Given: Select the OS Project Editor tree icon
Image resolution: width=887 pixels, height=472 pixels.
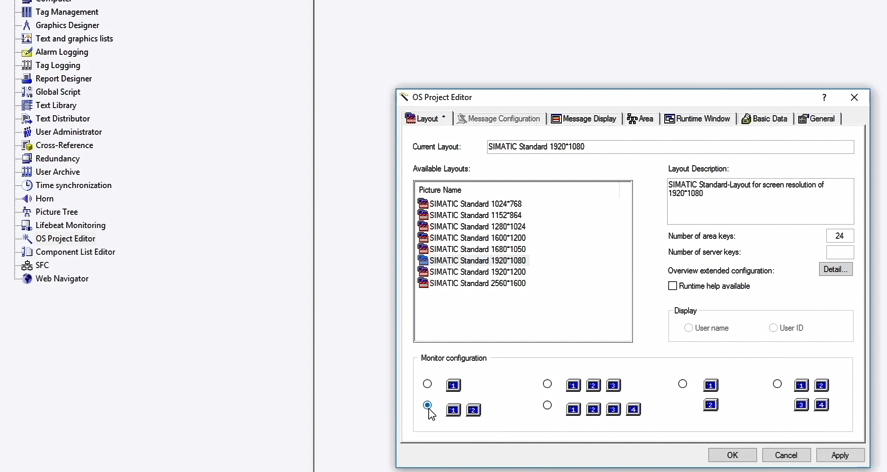Looking at the screenshot, I should 27,238.
